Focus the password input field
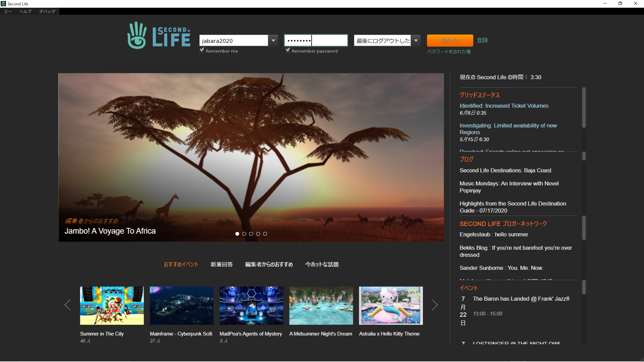The height and width of the screenshot is (362, 644). 316,41
